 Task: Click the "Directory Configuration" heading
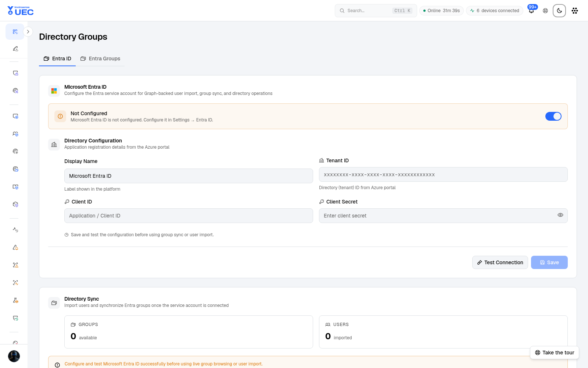coord(93,141)
